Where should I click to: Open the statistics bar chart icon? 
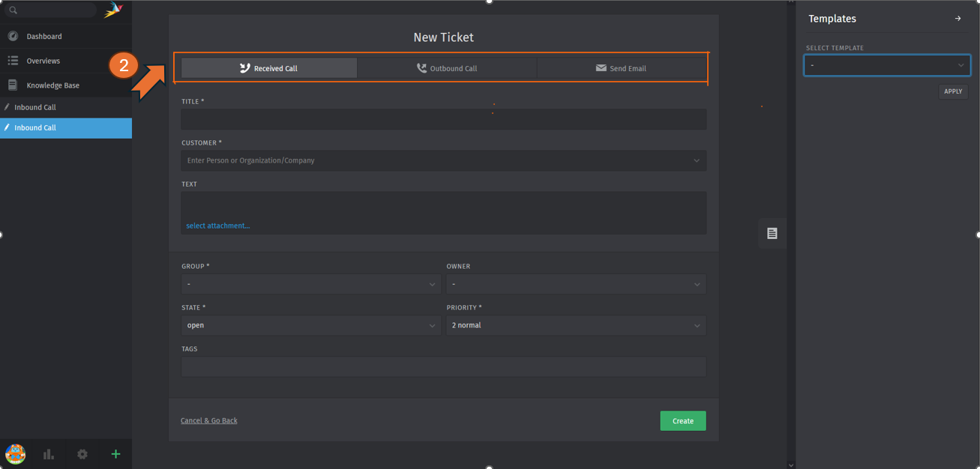(49, 454)
